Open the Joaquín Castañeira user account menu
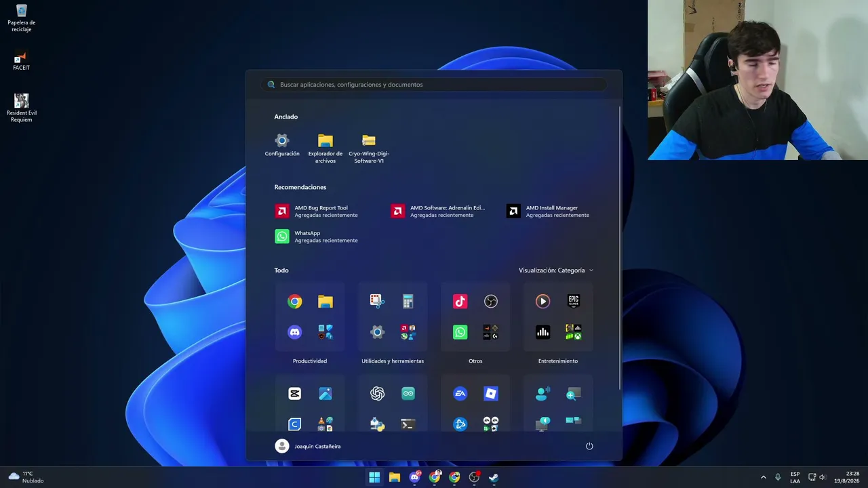Screen dimensions: 868x488 (x=308, y=446)
